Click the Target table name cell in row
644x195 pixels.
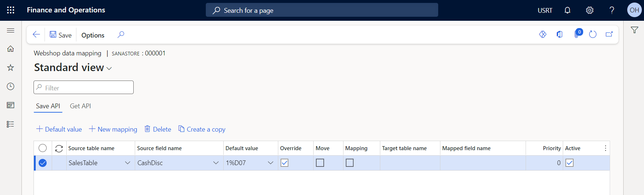coord(410,163)
